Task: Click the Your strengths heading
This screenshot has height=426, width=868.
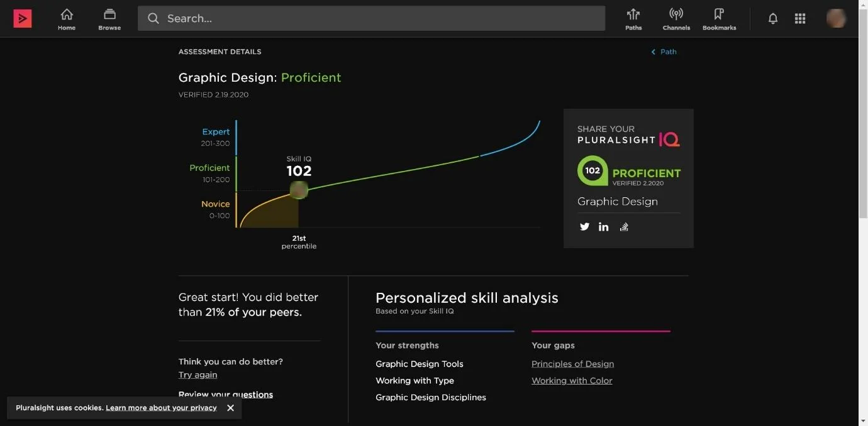Action: click(x=407, y=346)
